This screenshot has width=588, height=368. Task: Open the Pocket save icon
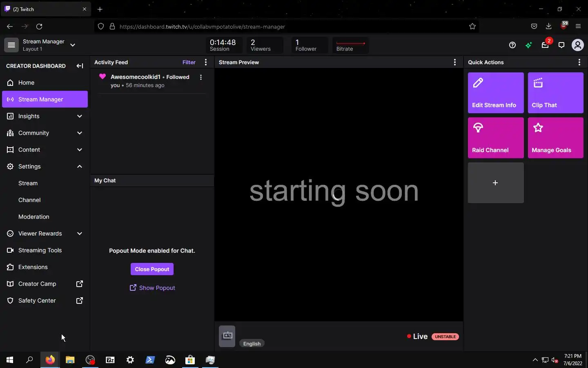pyautogui.click(x=534, y=27)
